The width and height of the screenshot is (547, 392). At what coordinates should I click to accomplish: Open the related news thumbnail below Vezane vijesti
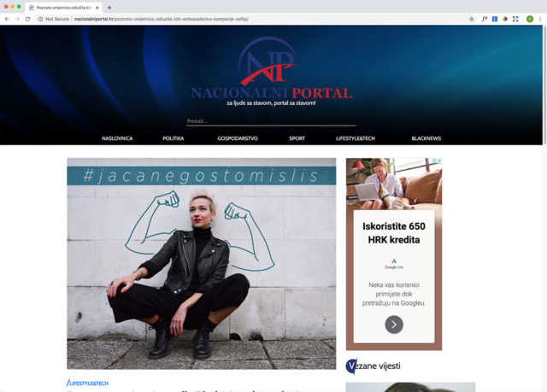(410, 387)
